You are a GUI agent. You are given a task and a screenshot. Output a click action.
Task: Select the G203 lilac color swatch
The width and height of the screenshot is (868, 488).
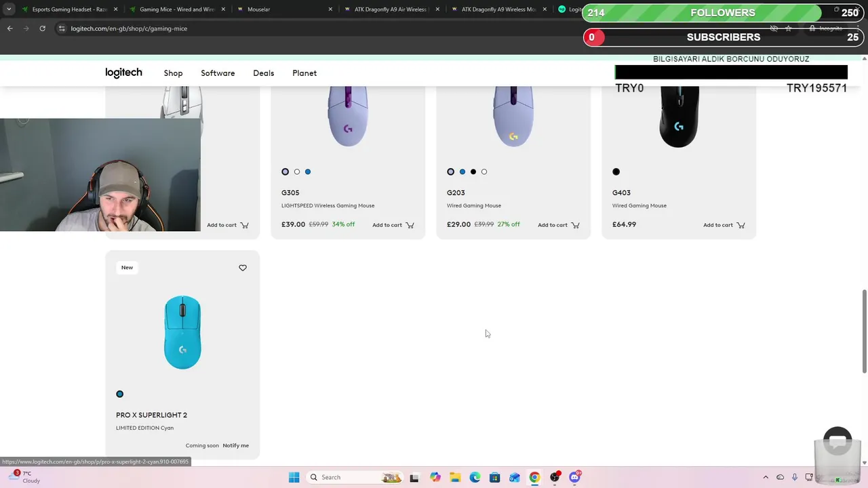point(451,171)
